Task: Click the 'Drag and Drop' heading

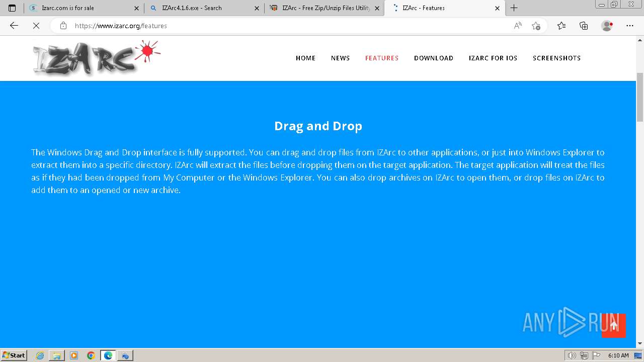Action: [318, 126]
